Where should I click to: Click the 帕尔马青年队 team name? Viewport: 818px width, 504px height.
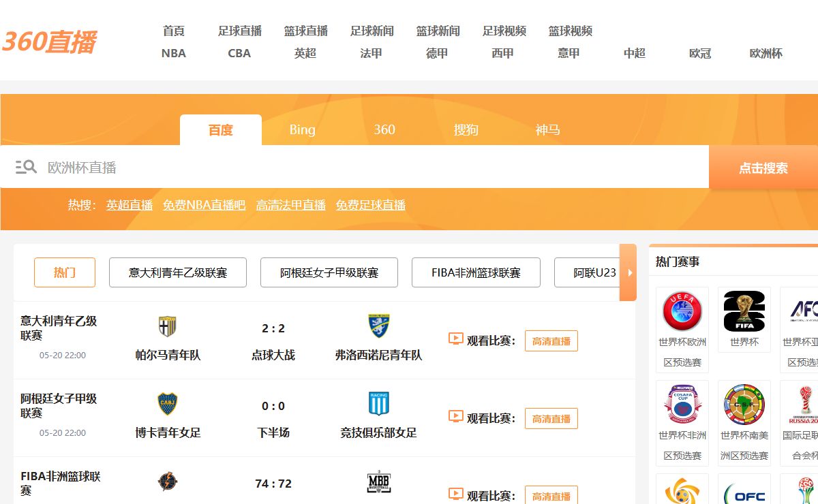tap(168, 355)
